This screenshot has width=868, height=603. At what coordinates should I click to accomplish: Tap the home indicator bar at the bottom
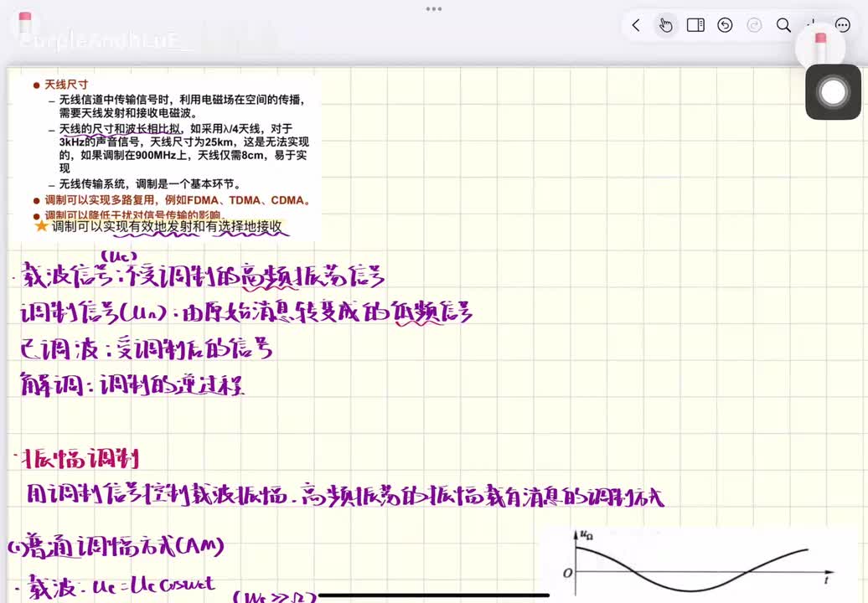(433, 595)
